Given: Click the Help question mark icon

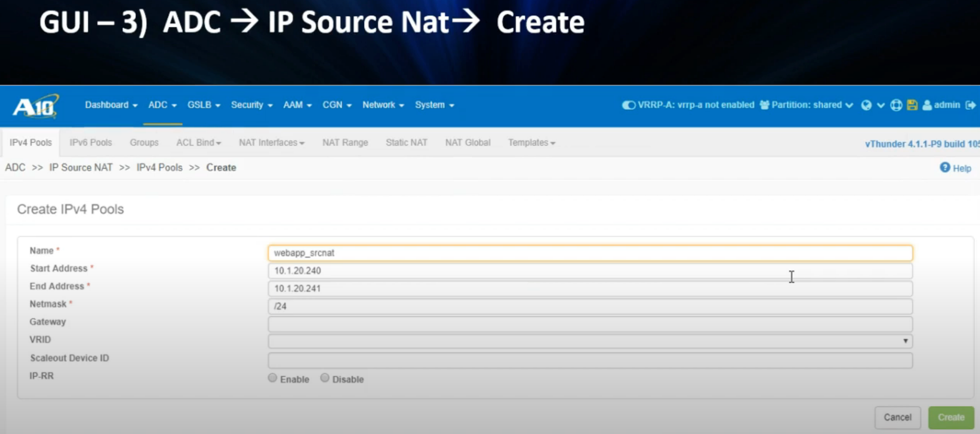Looking at the screenshot, I should 945,168.
